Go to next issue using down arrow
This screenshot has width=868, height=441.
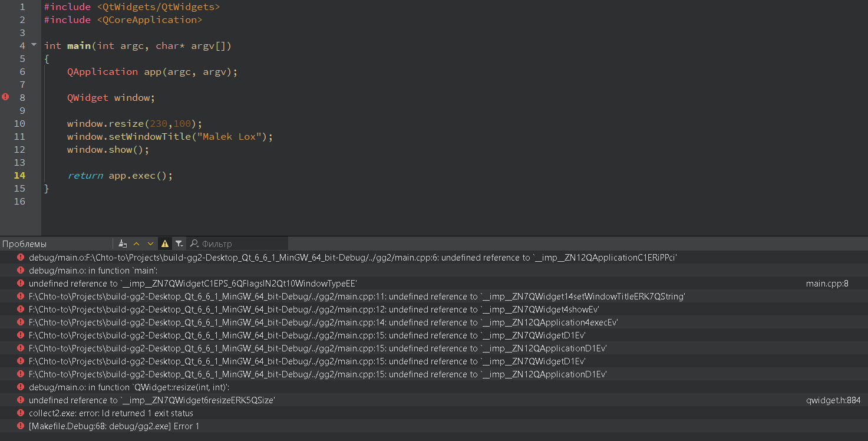point(150,243)
